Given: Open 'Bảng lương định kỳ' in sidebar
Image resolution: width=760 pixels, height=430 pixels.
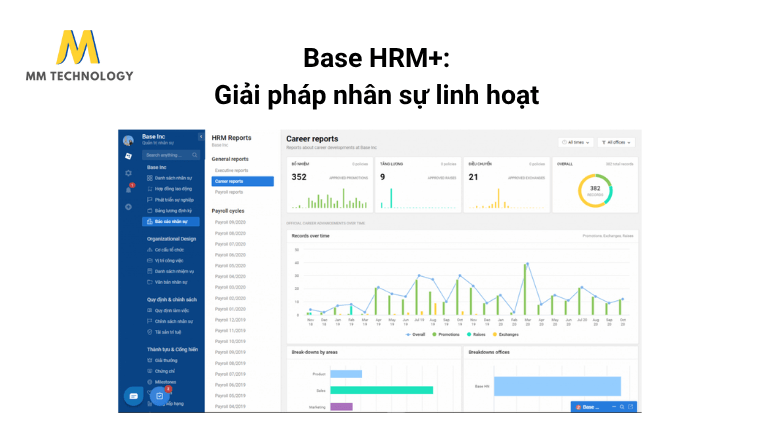Looking at the screenshot, I should pos(173,210).
